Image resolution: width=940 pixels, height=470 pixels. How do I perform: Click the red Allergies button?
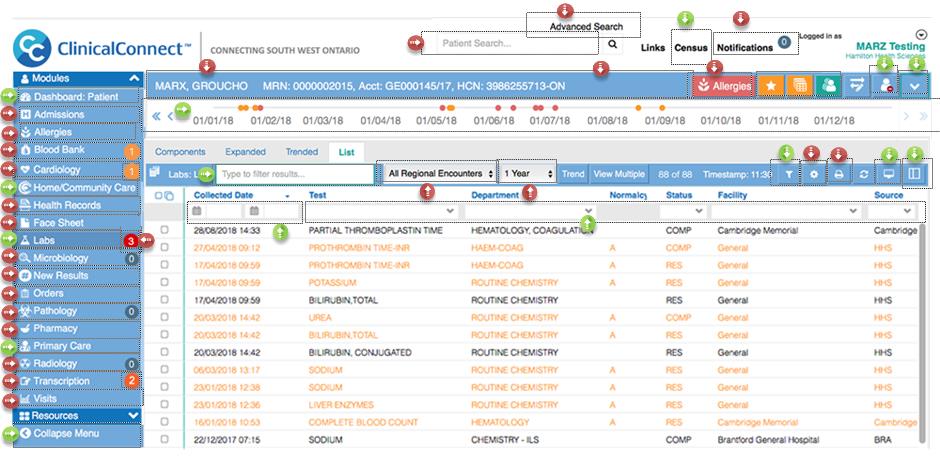[x=722, y=86]
